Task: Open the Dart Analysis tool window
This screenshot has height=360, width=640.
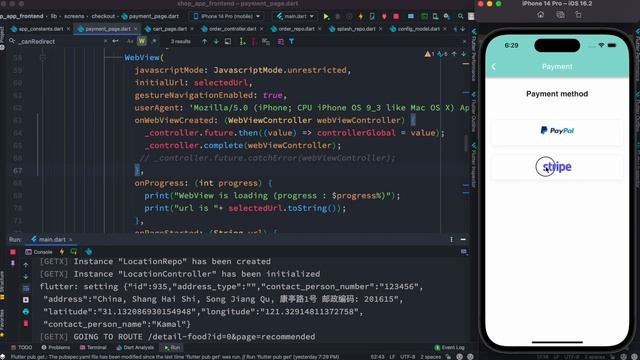Action: (135, 347)
